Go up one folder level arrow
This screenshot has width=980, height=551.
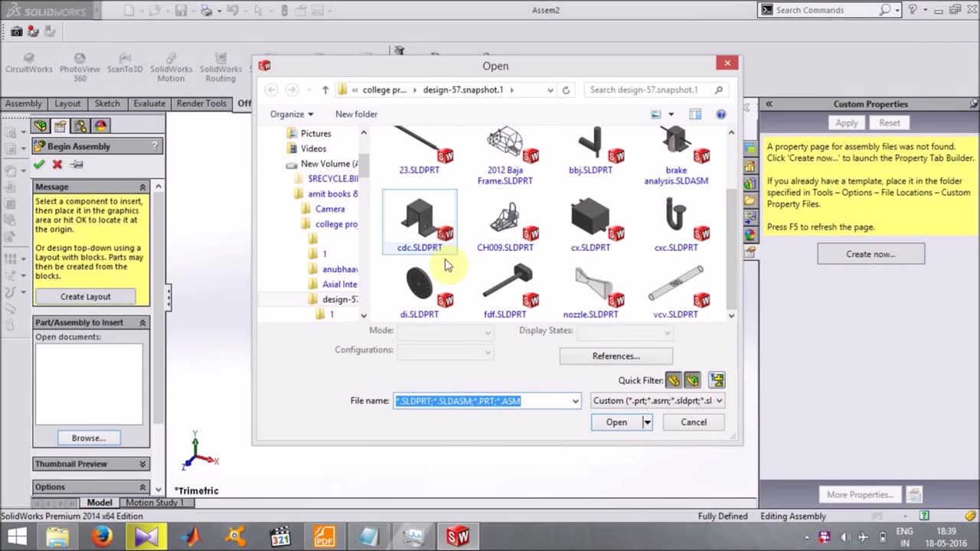[325, 90]
